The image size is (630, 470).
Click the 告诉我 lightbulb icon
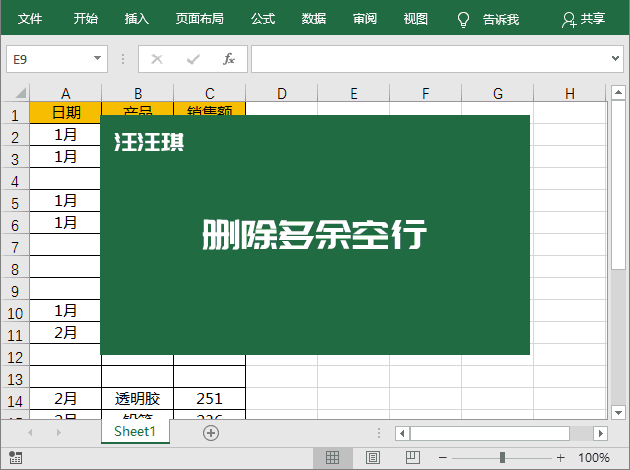(463, 19)
